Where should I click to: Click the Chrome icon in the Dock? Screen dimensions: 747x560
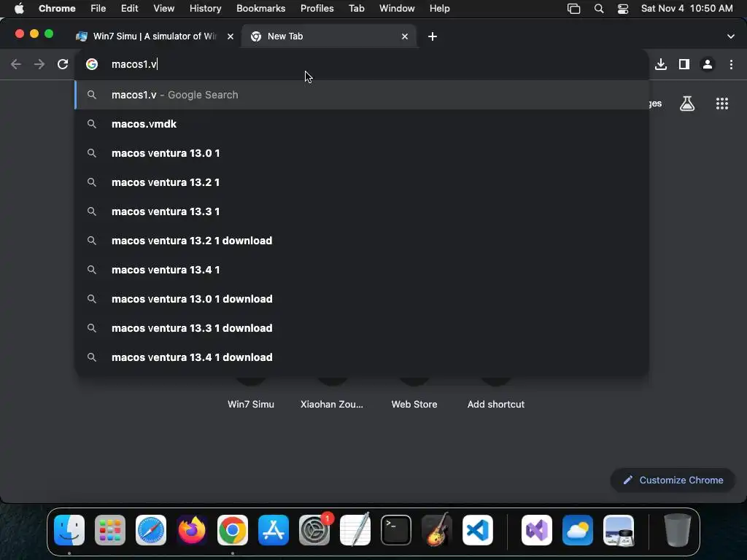point(233,530)
